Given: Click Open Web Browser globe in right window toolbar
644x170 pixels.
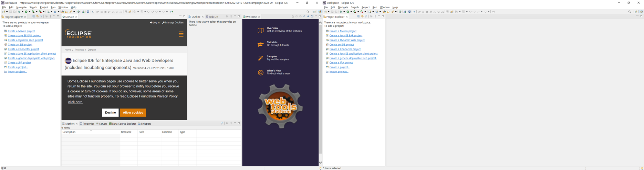Looking at the screenshot, I should coord(400,12).
